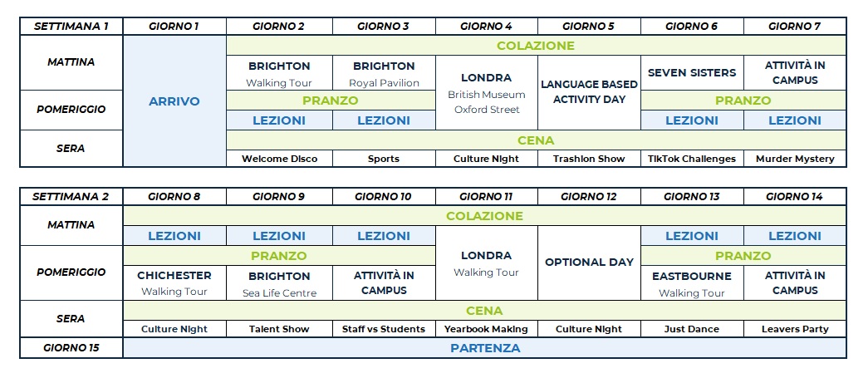Click the GIORNO 15 label
This screenshot has height=378, width=868.
[71, 348]
